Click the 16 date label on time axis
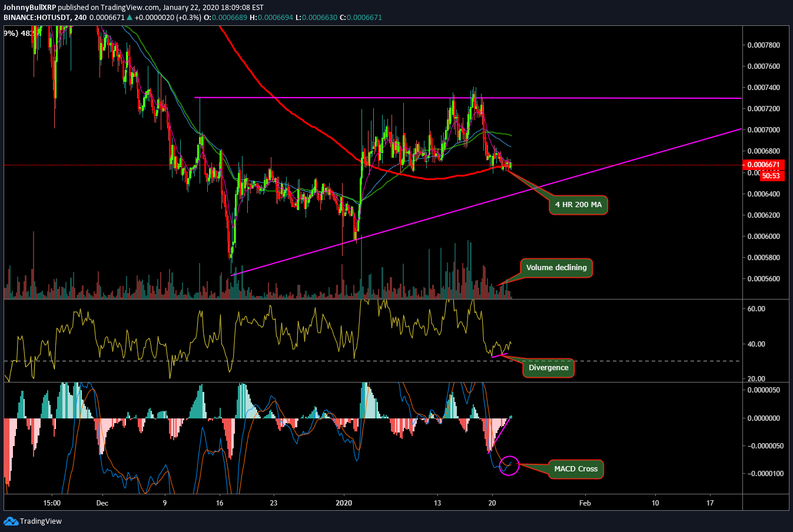The height and width of the screenshot is (532, 793). point(220,503)
